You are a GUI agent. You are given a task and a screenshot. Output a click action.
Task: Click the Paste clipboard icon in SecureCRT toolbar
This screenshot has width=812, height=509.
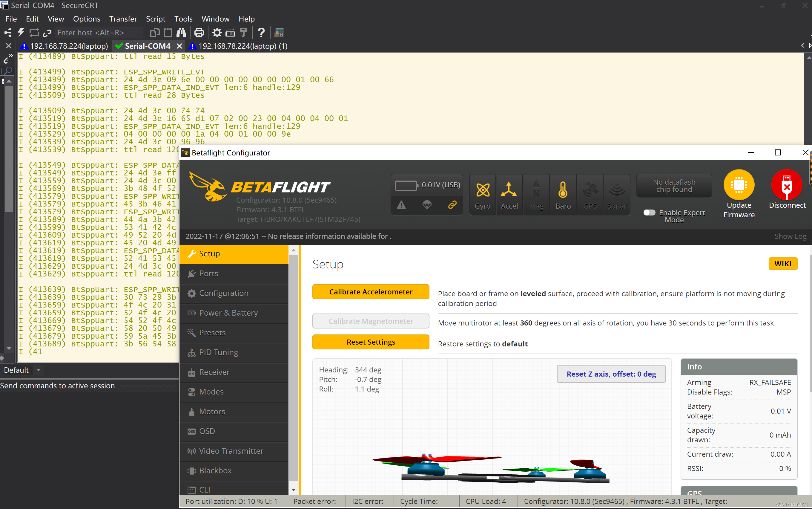pyautogui.click(x=168, y=33)
